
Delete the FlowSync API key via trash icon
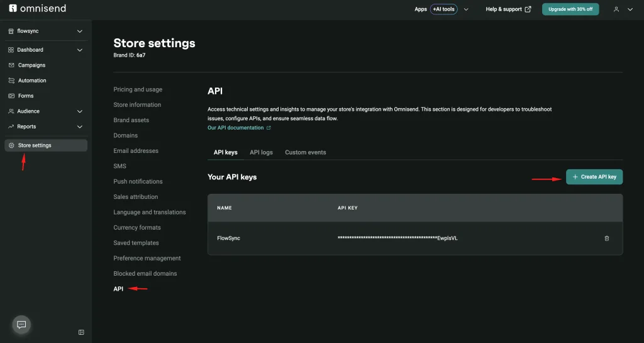pyautogui.click(x=607, y=239)
